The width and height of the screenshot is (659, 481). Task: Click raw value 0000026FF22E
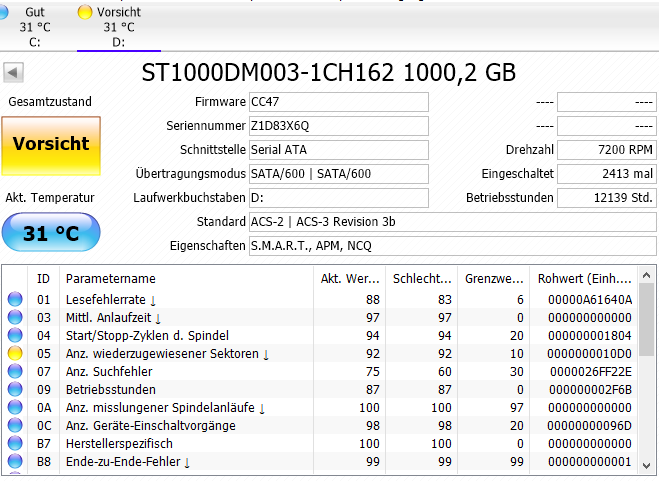tap(590, 372)
